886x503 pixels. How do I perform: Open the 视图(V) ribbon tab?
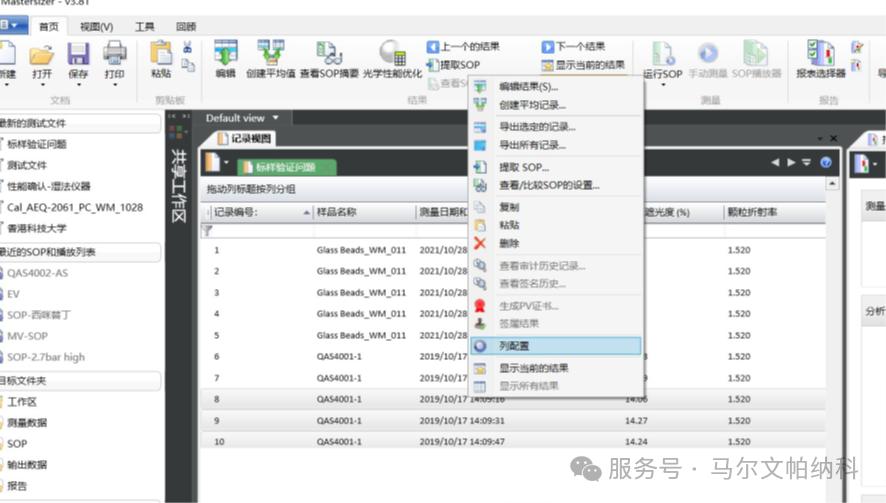pyautogui.click(x=97, y=27)
